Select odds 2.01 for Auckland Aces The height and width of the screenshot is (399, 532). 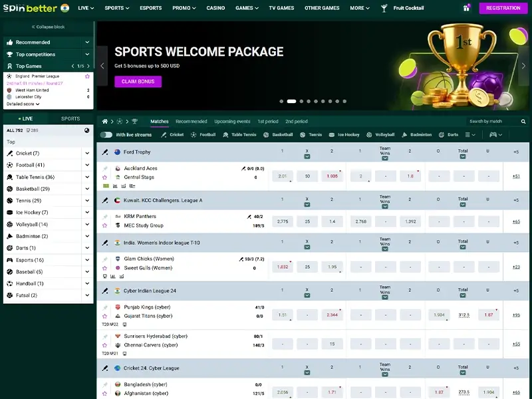point(282,176)
